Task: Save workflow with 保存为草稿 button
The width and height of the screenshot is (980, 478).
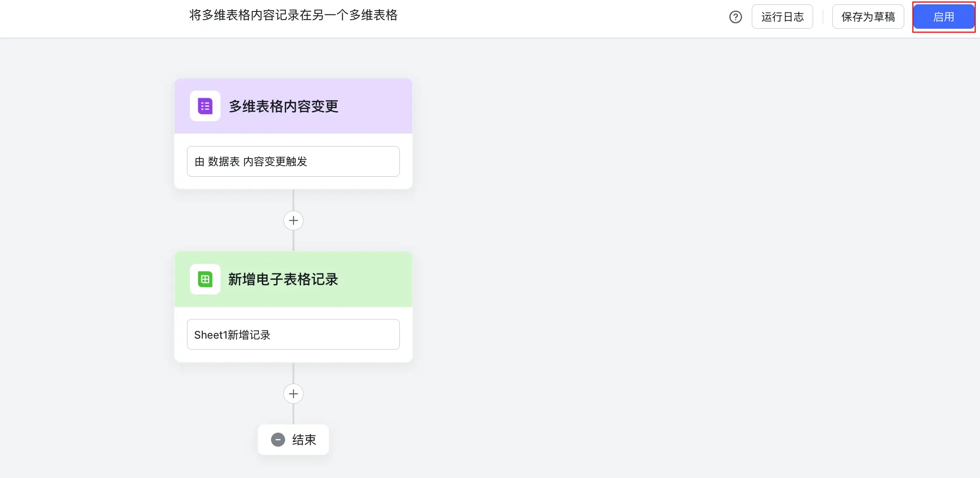Action: point(868,17)
